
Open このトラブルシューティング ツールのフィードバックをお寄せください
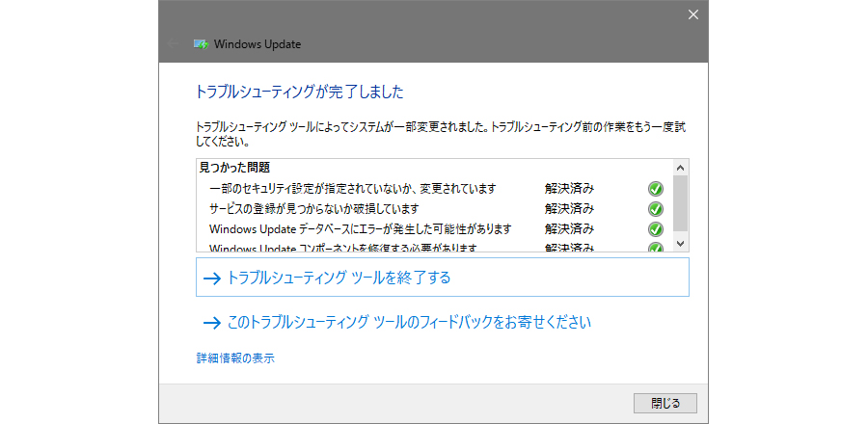pos(408,322)
